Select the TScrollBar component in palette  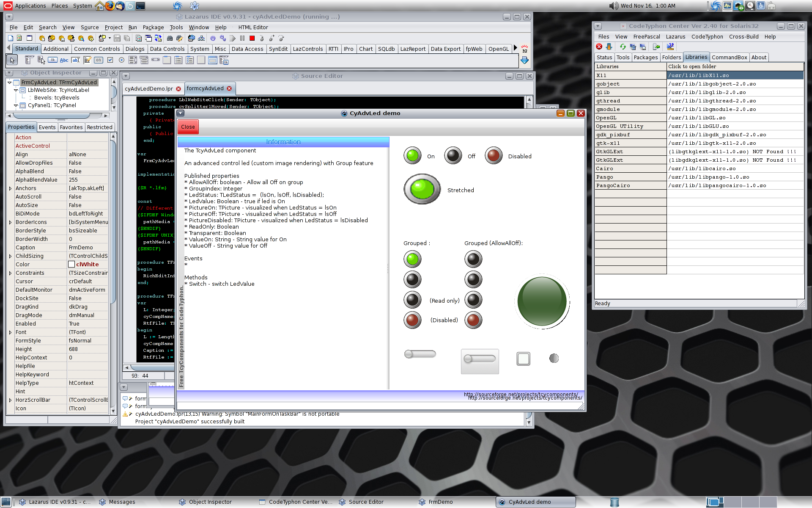pyautogui.click(x=156, y=60)
